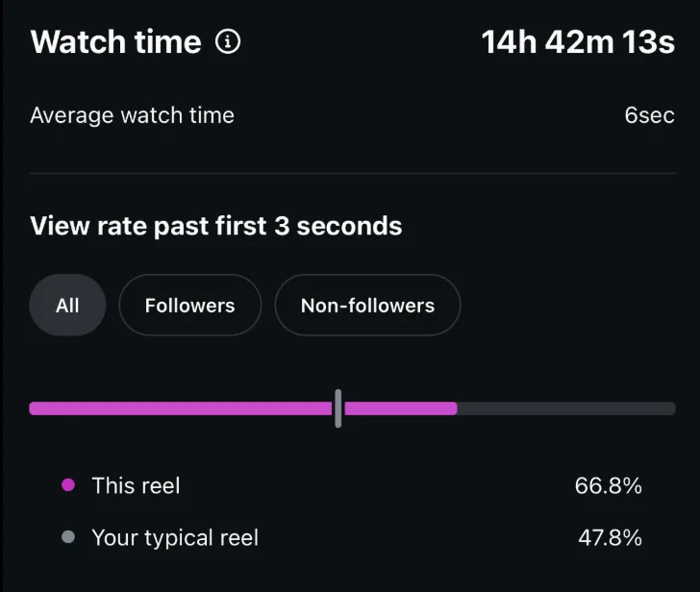Click the pink filled portion of bar
The width and height of the screenshot is (700, 592).
click(x=183, y=408)
